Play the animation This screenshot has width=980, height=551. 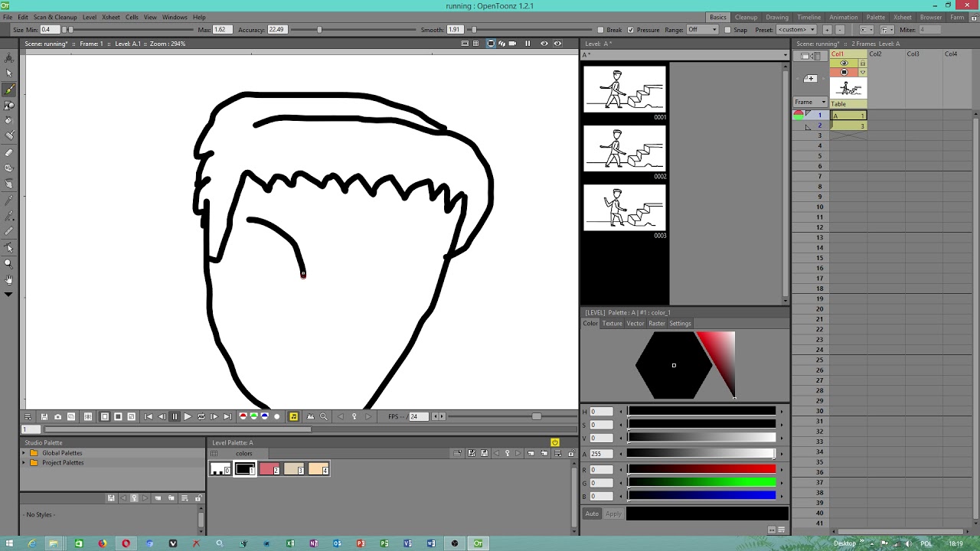pyautogui.click(x=188, y=416)
